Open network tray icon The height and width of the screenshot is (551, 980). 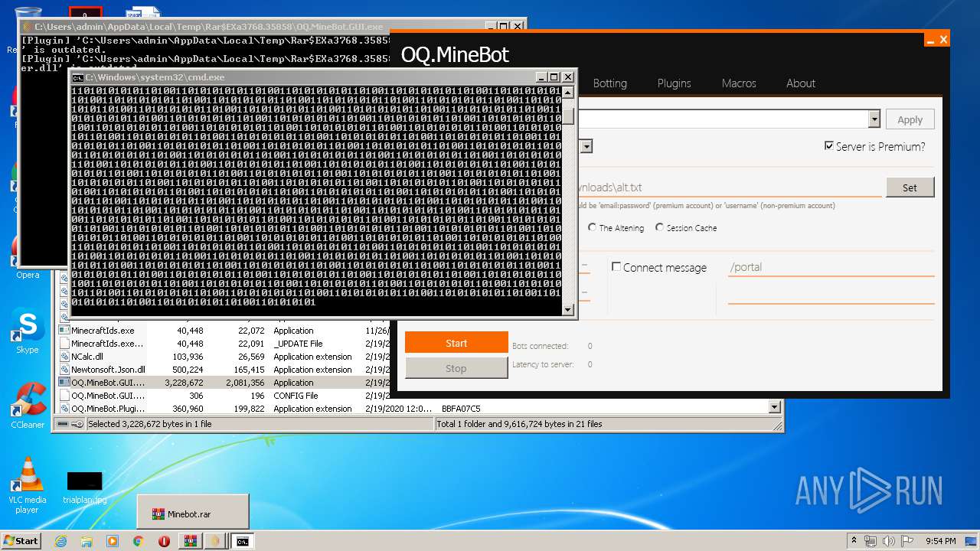coord(871,541)
